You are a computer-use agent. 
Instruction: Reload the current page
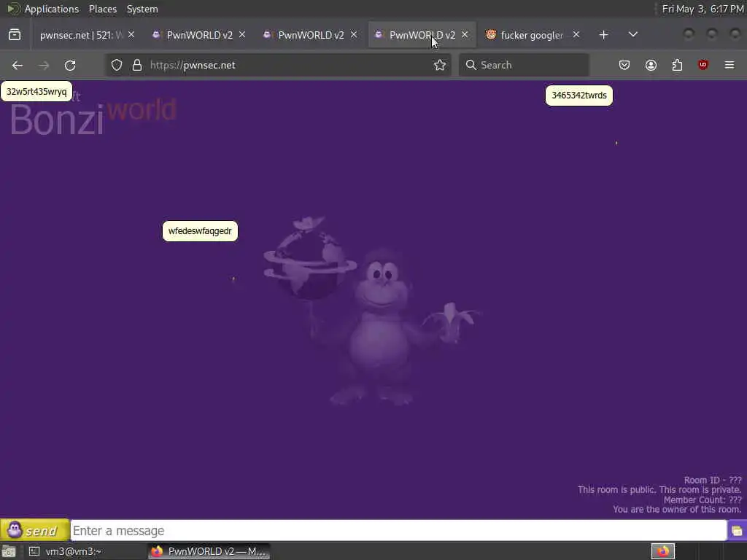pyautogui.click(x=70, y=65)
